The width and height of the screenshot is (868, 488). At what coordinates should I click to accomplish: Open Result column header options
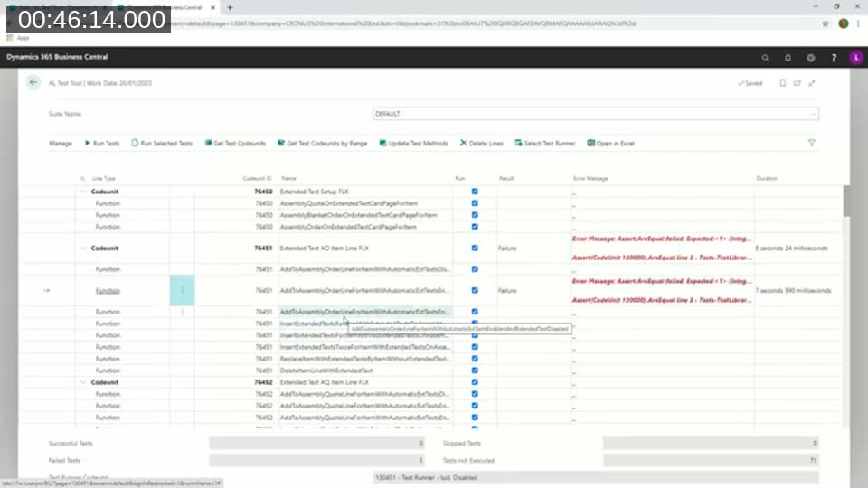(506, 178)
